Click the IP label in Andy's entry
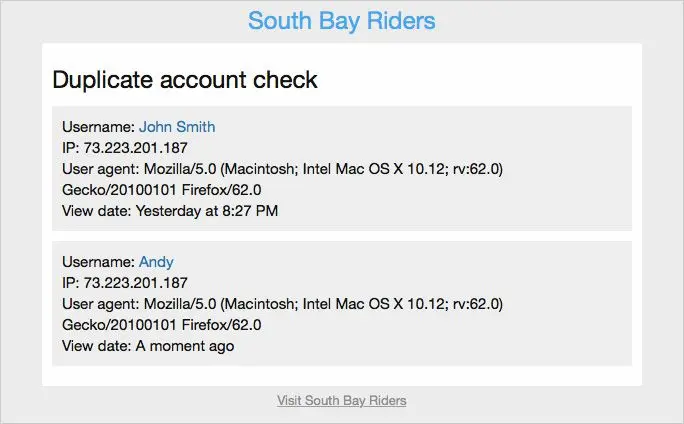 [x=70, y=283]
